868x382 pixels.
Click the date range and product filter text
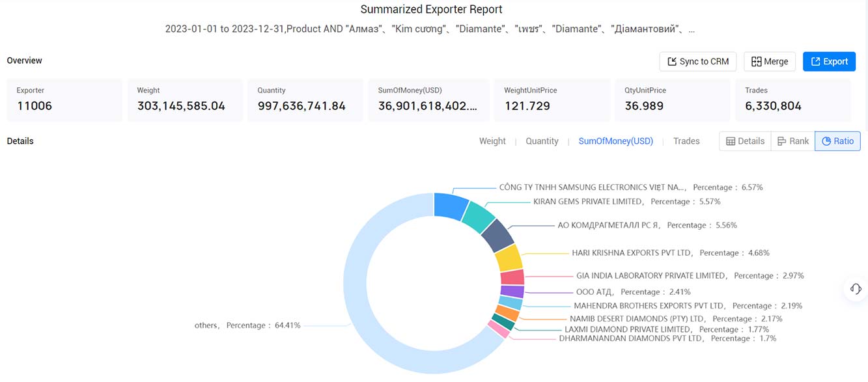tap(430, 29)
